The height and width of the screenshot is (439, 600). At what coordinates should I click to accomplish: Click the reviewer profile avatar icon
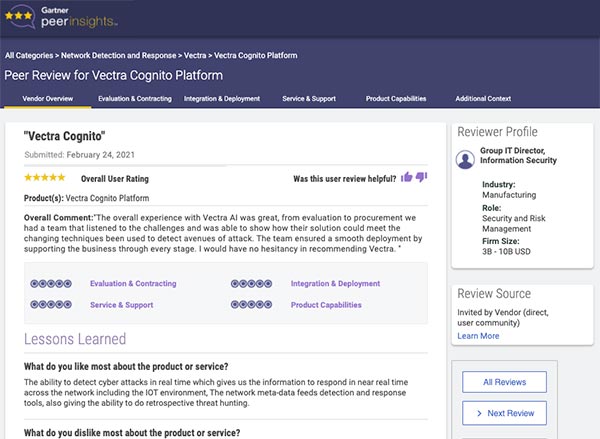[465, 160]
